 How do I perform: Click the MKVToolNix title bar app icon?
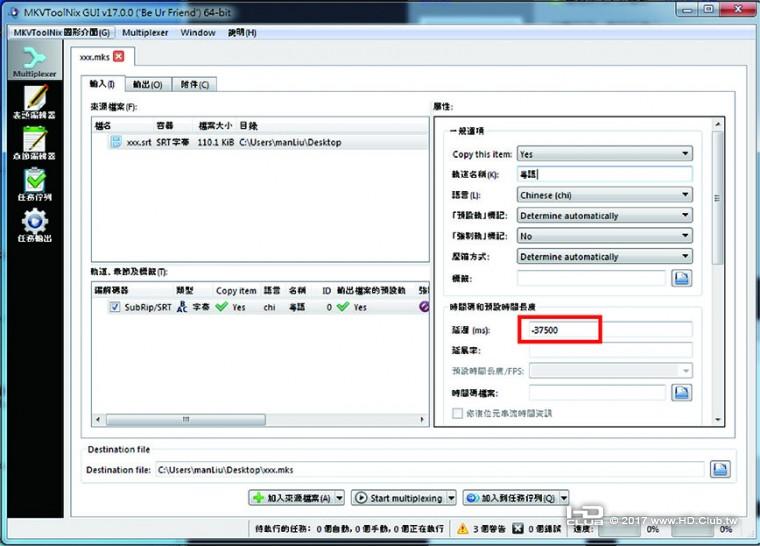point(15,12)
